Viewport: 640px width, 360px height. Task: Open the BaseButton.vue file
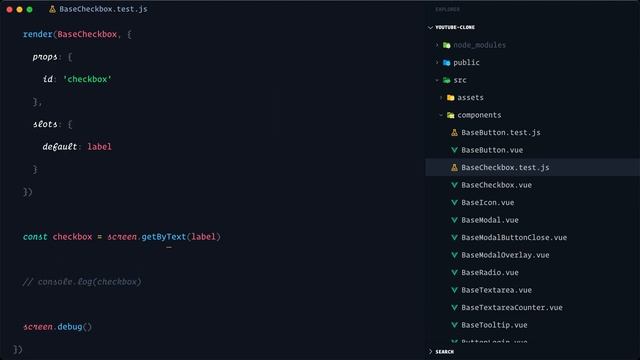pos(492,150)
